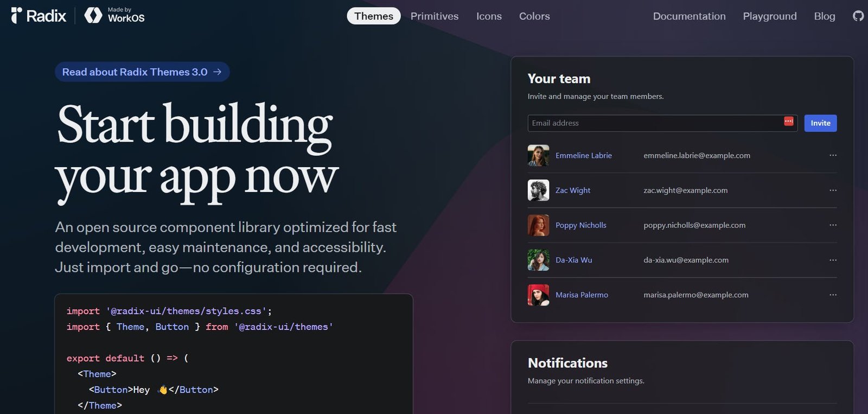868x414 pixels.
Task: Open the Colors section
Action: (x=534, y=16)
